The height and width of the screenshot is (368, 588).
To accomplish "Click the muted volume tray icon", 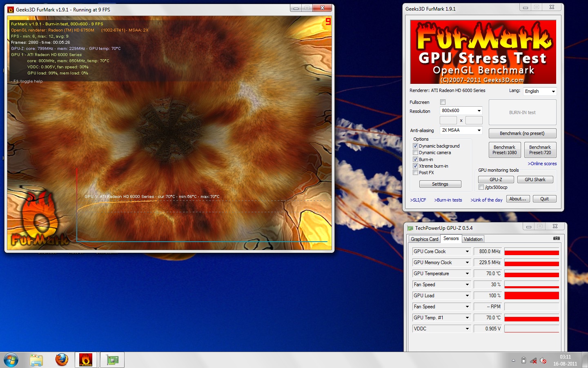I will coord(543,361).
